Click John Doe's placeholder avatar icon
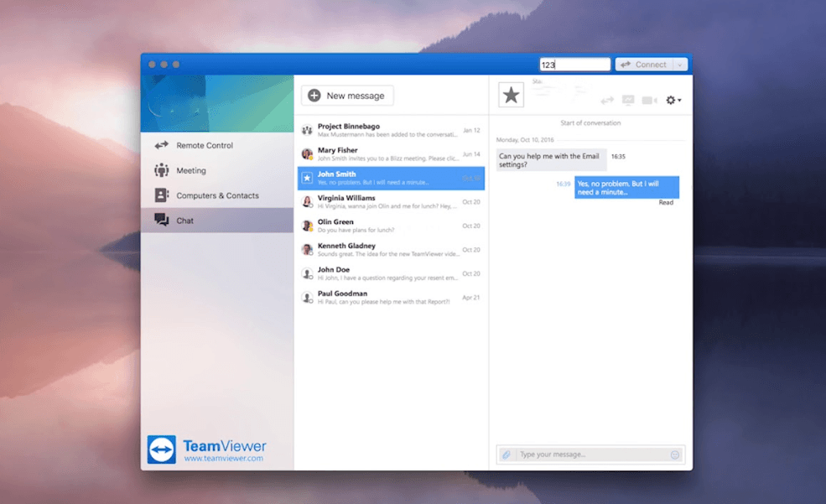The image size is (826, 504). coord(307,273)
